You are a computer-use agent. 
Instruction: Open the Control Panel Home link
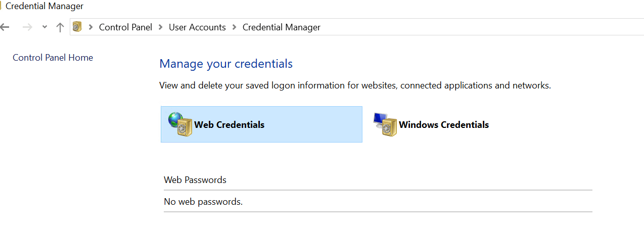click(53, 58)
